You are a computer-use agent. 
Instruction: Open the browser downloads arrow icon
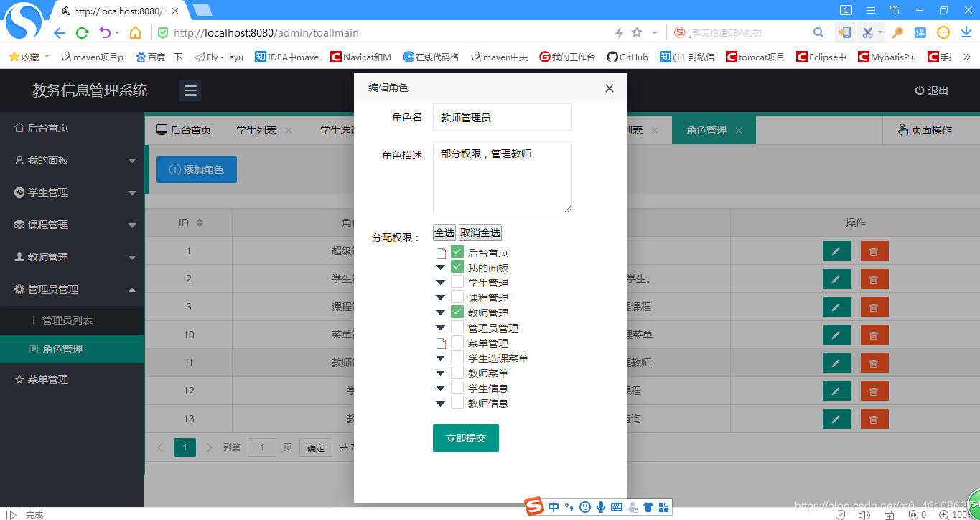click(966, 32)
